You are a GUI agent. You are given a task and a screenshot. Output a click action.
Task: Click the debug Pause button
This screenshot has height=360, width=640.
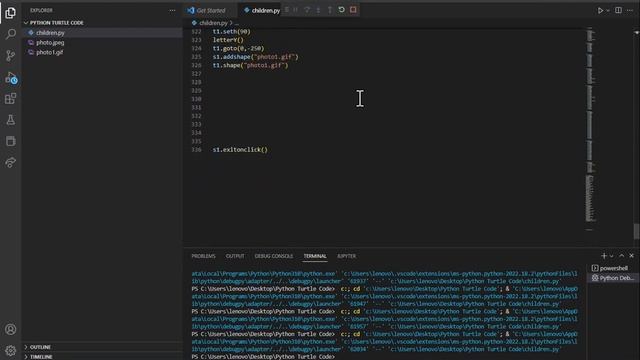(296, 9)
